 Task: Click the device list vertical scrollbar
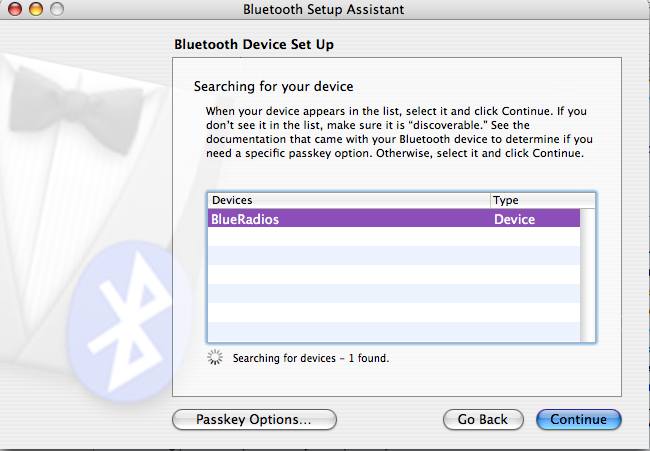coord(587,275)
